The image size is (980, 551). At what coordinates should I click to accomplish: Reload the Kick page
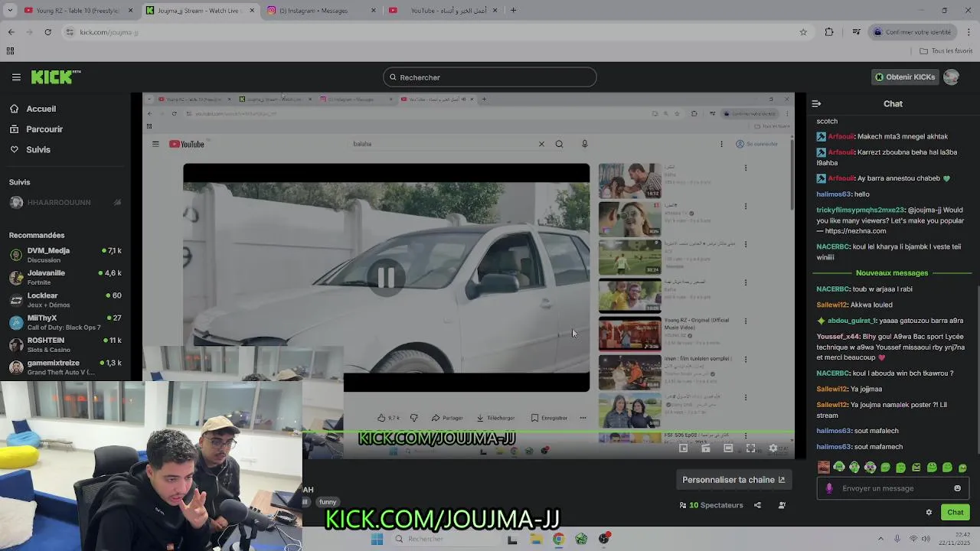click(x=47, y=32)
